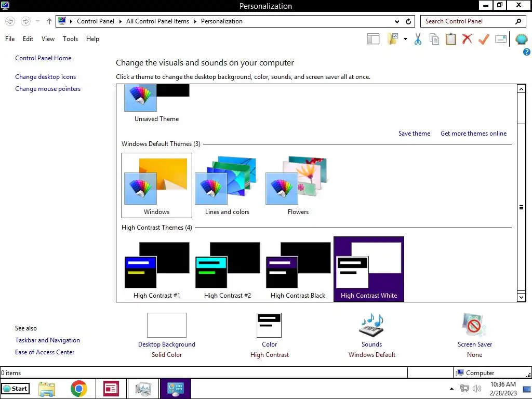The image size is (532, 399).
Task: Open the blue Help question icon
Action: (527, 52)
